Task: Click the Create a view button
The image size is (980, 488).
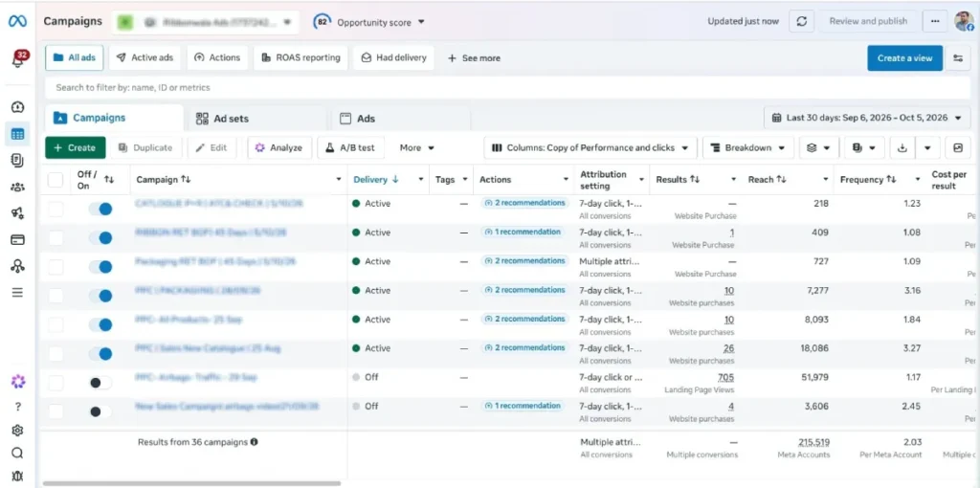Action: point(904,58)
